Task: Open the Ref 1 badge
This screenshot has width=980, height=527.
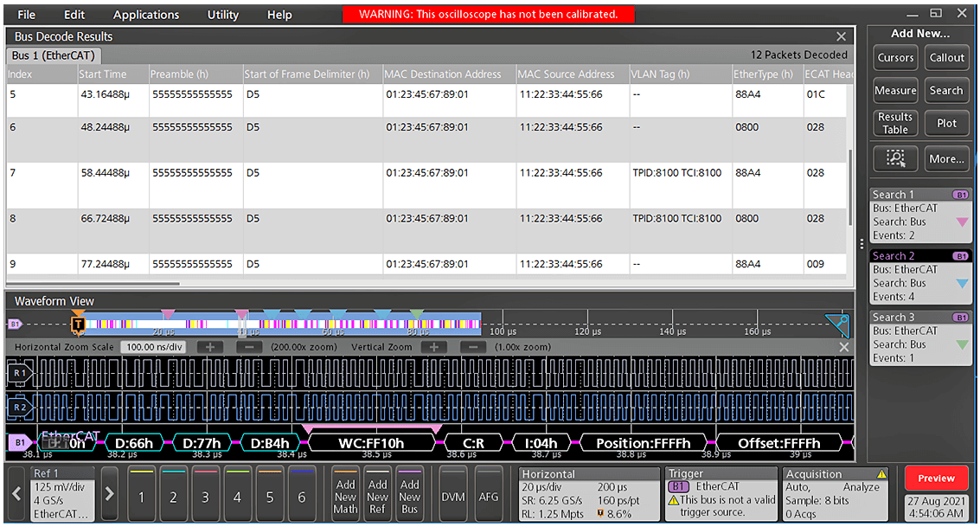Action: 62,494
